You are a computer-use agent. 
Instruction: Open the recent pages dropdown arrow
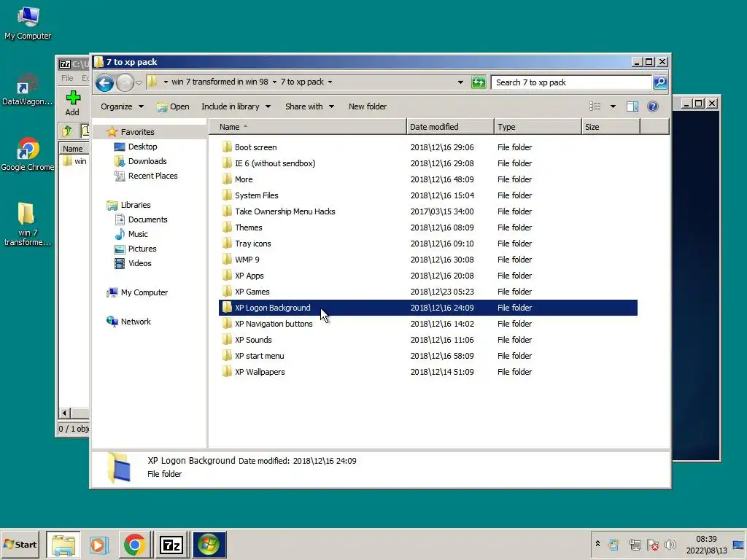139,83
